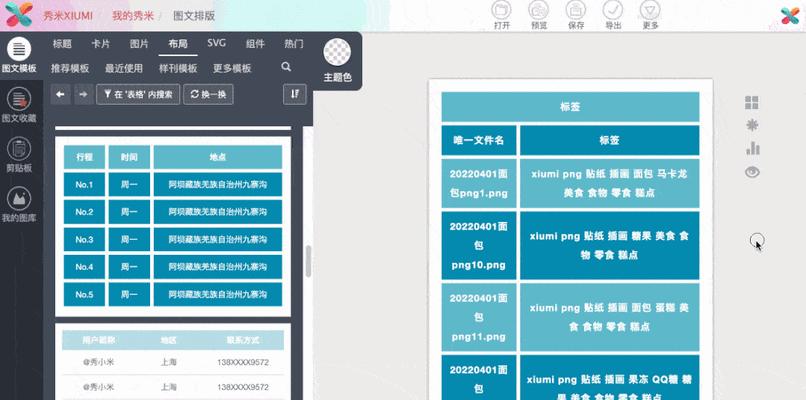Click the 138XXXX9572 cell in first row
The image size is (806, 400).
pyautogui.click(x=243, y=362)
